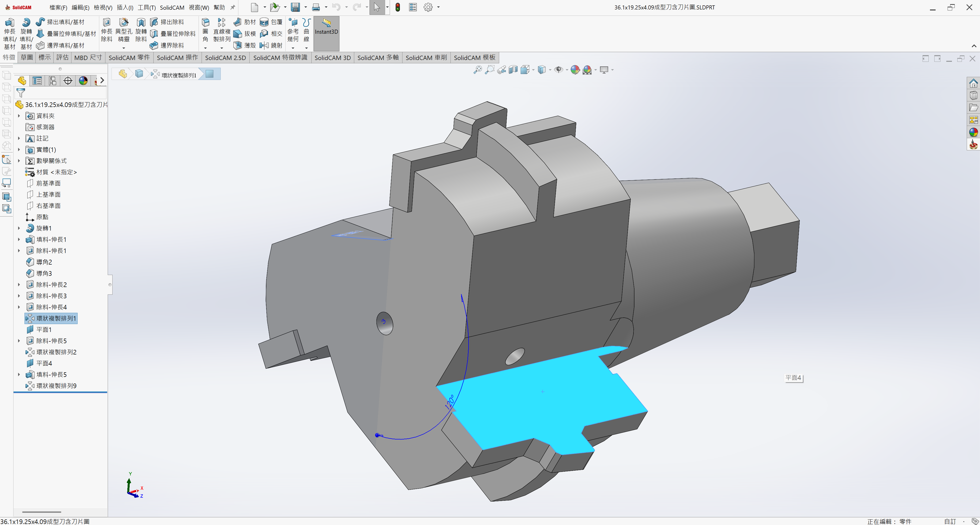Open the SolidCAM Home task pane icon

coord(973,83)
